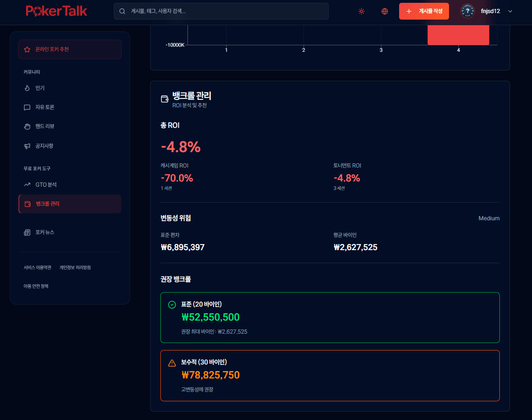
Task: Open the 서비스 이용약관 link
Action: click(x=37, y=268)
